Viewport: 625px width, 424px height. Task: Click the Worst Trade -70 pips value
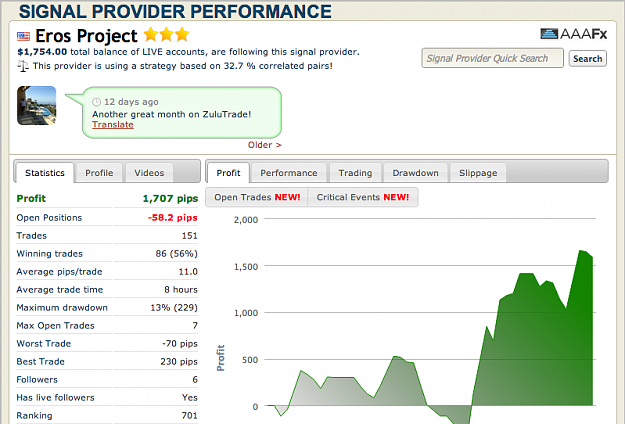[x=180, y=344]
